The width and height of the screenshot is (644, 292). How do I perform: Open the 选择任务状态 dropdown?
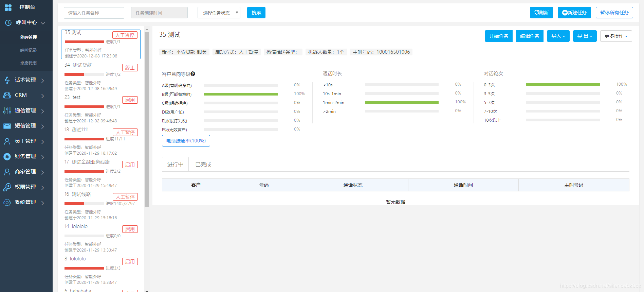tap(219, 13)
